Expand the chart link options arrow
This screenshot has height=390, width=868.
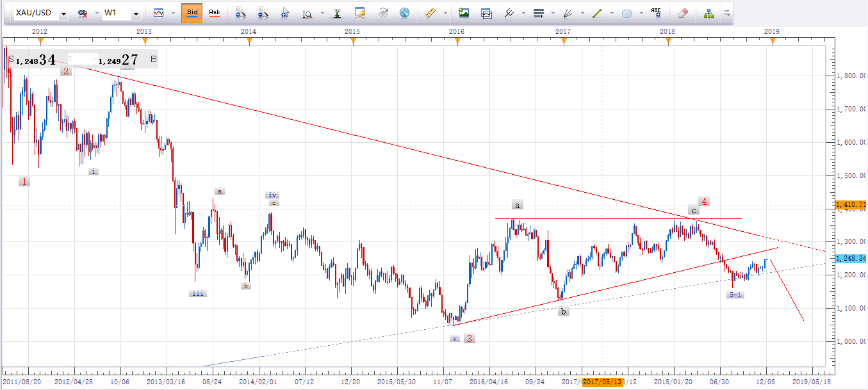[96, 13]
